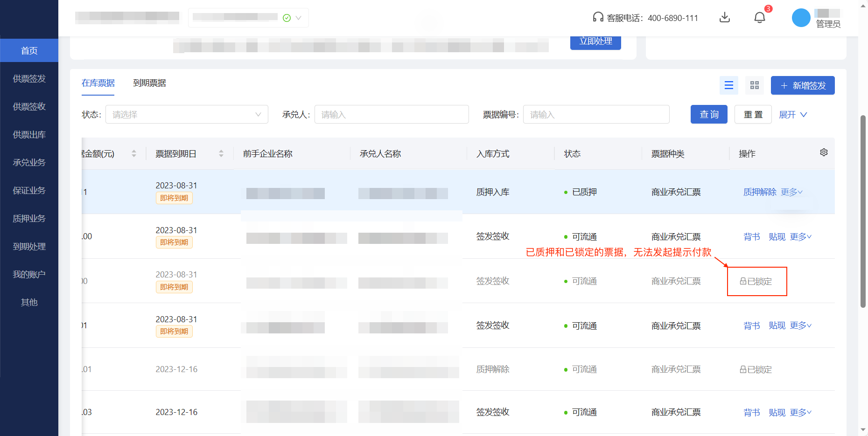
Task: Click 质押解除 cell in 2023-12-16 row
Action: click(x=493, y=369)
